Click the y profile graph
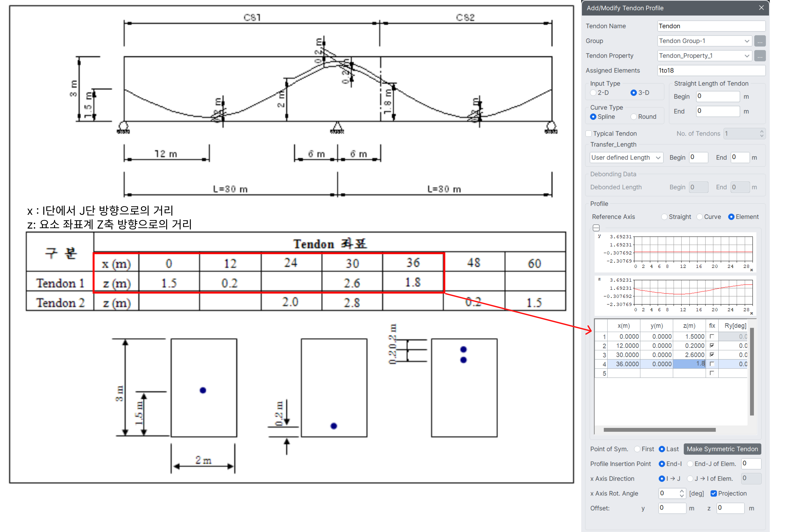 coord(675,252)
